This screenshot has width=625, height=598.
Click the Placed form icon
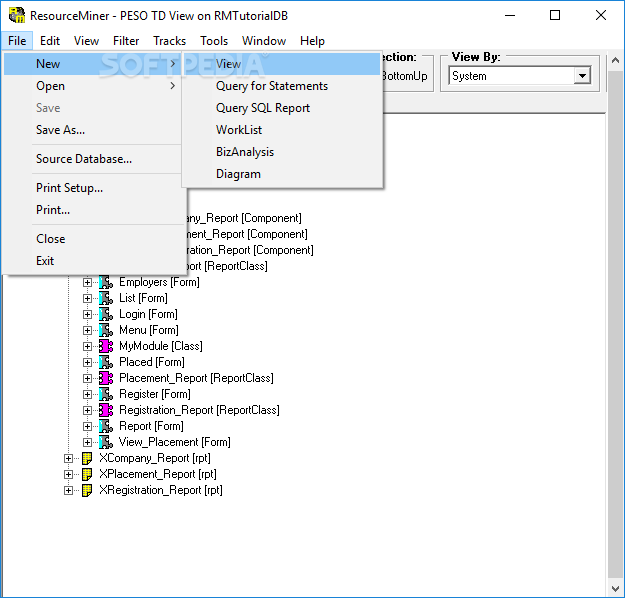coord(106,362)
